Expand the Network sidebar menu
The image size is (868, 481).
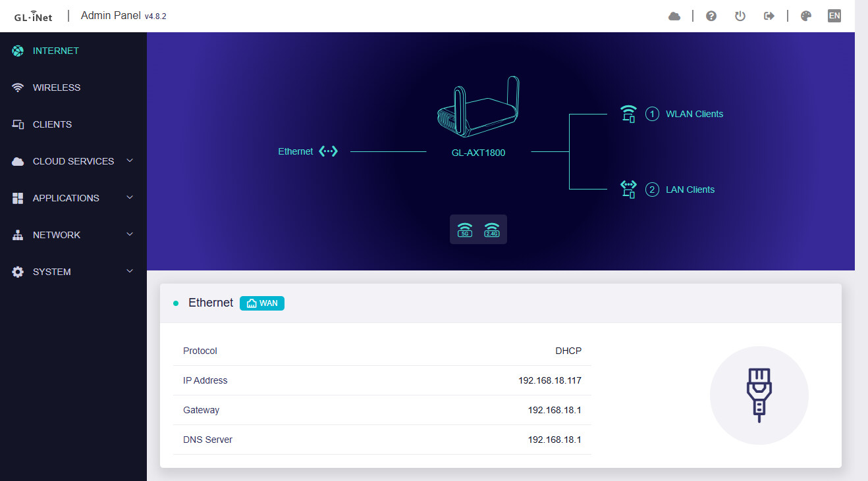(x=73, y=235)
